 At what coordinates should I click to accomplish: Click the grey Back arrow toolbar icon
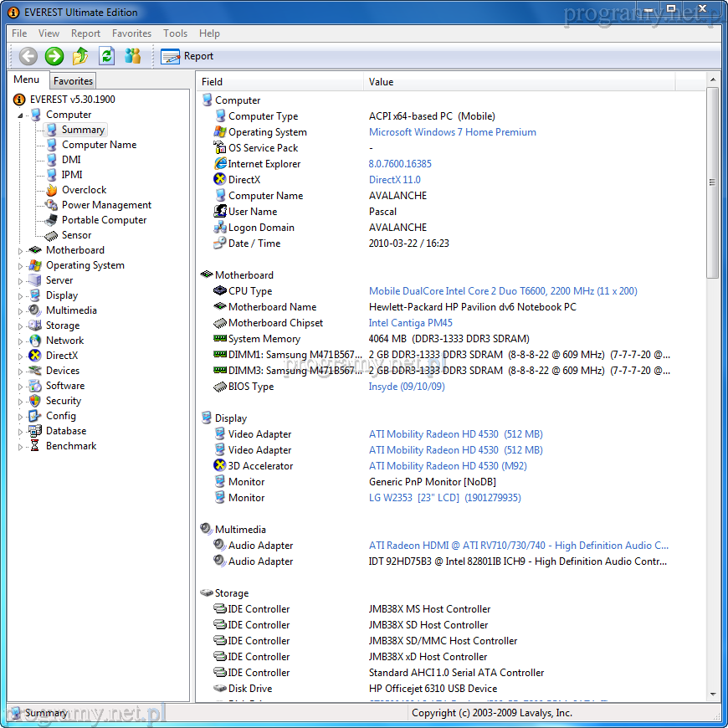pyautogui.click(x=28, y=56)
